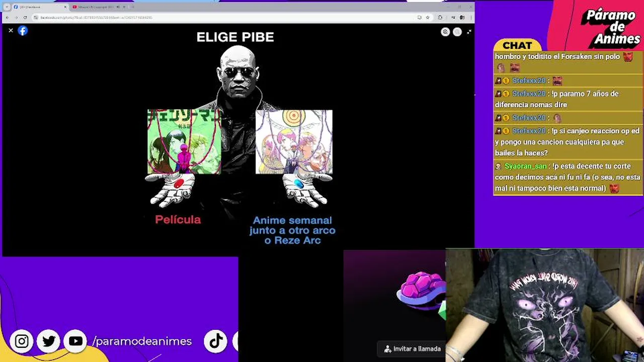
Task: Click the Facebook logo icon
Action: 23,31
